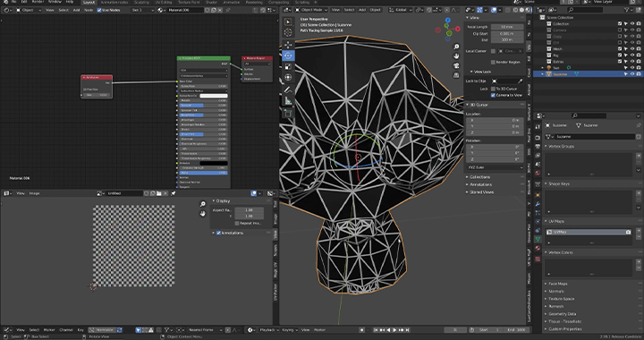Click the pan hand icon in image editor

click(x=202, y=214)
